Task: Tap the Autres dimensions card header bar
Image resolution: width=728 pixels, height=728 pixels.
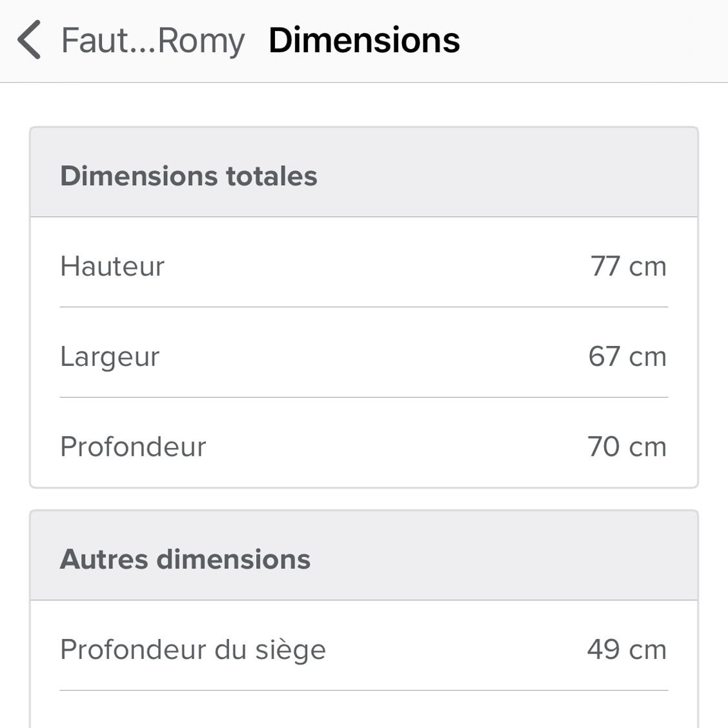Action: pyautogui.click(x=364, y=555)
